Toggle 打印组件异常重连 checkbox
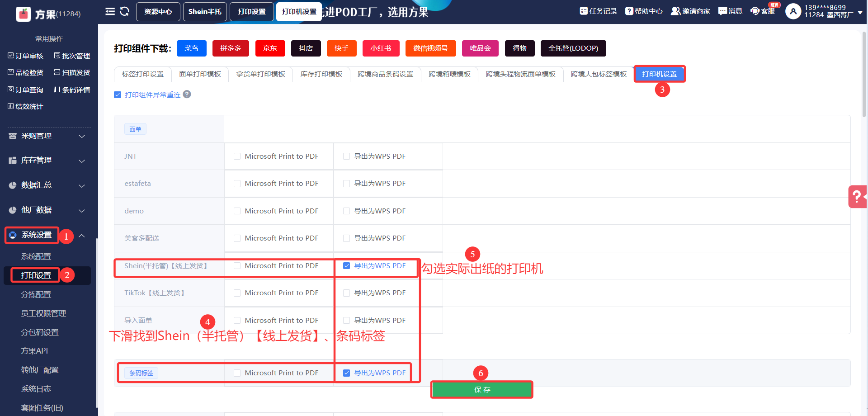The height and width of the screenshot is (416, 868). pos(118,95)
